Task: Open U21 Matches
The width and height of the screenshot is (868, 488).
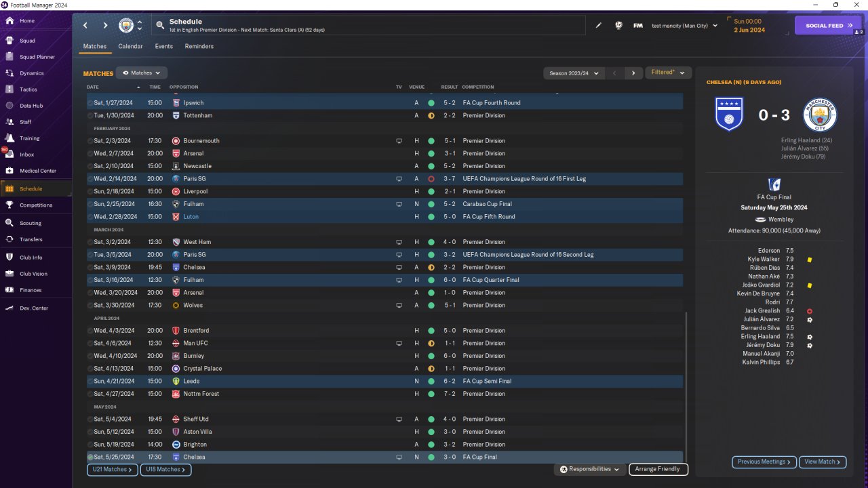Action: click(x=113, y=470)
